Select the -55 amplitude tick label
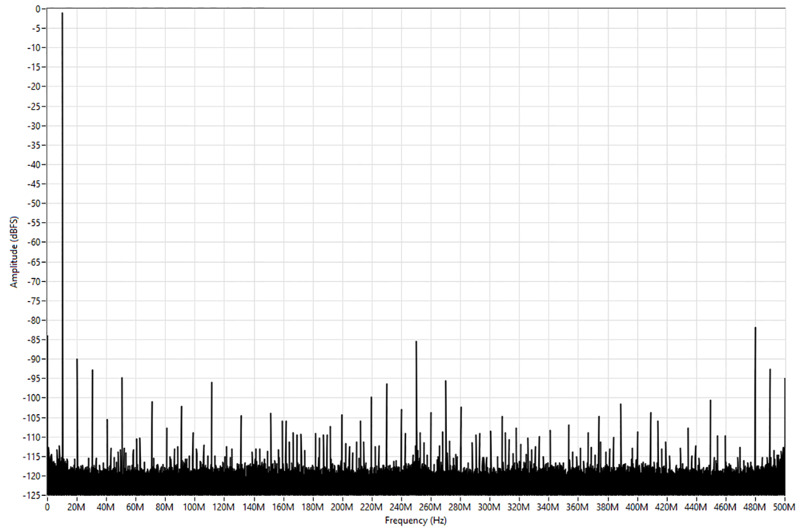 tap(34, 223)
